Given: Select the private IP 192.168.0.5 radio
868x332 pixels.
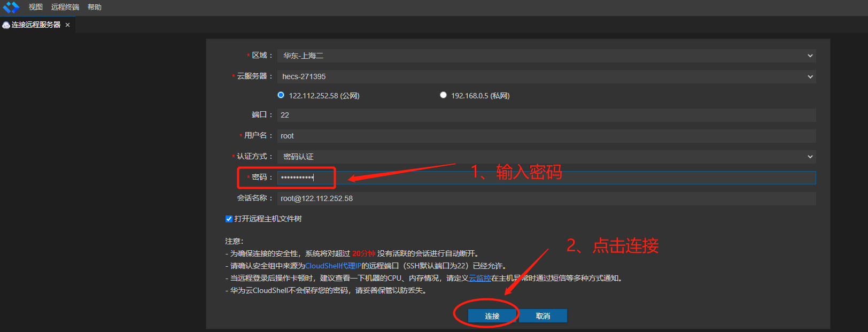Looking at the screenshot, I should point(443,95).
